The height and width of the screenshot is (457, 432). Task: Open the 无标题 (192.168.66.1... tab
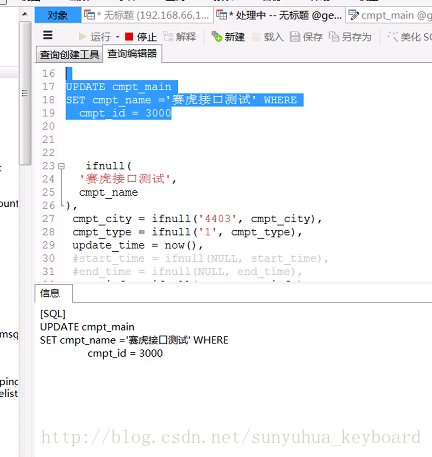(x=147, y=15)
